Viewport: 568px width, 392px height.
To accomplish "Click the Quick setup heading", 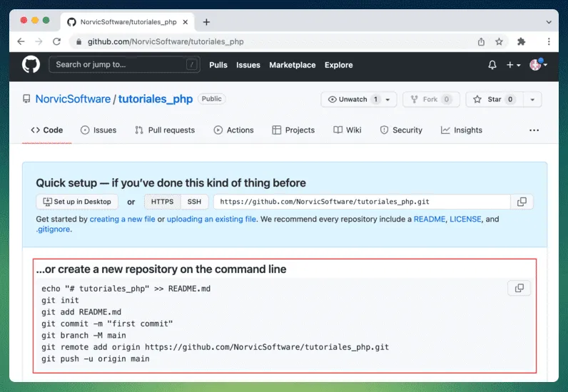I will point(171,182).
